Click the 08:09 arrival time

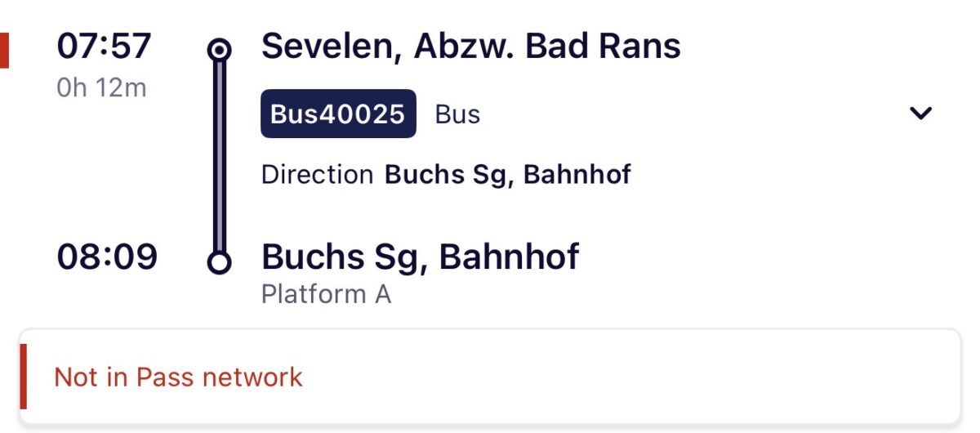[107, 257]
